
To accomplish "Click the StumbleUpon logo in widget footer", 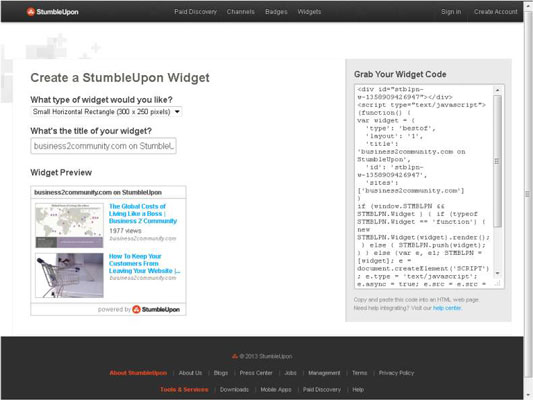I will coord(156,309).
